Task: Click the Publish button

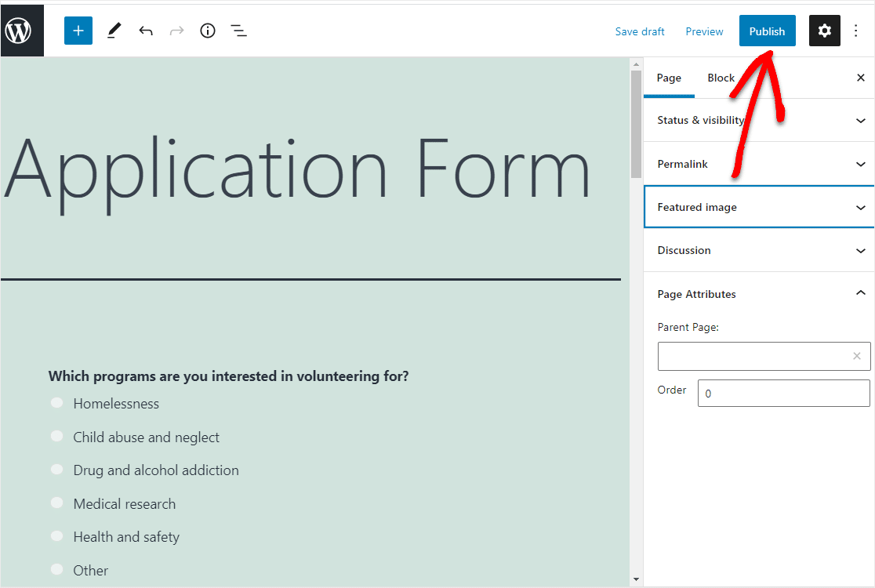Action: (x=767, y=31)
